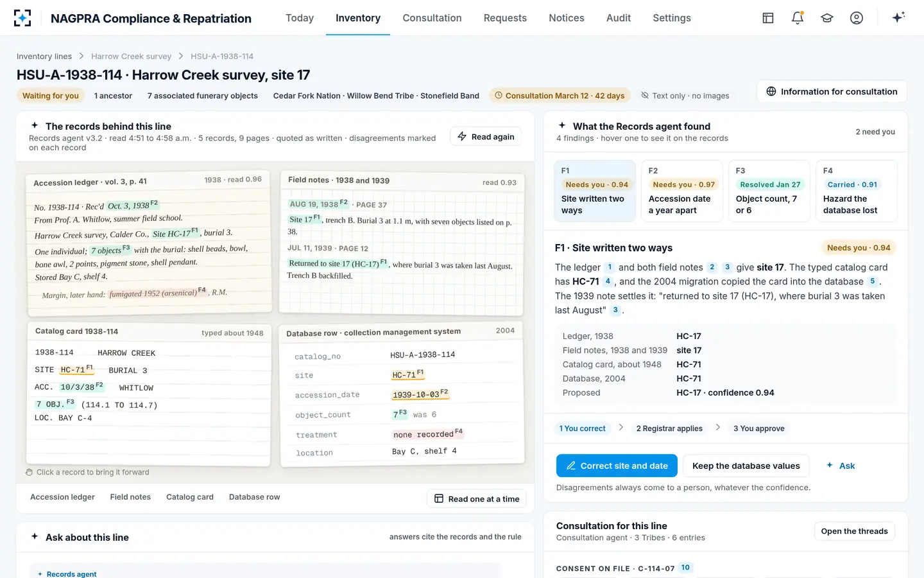
Task: Click Read one at a time
Action: [x=477, y=499]
